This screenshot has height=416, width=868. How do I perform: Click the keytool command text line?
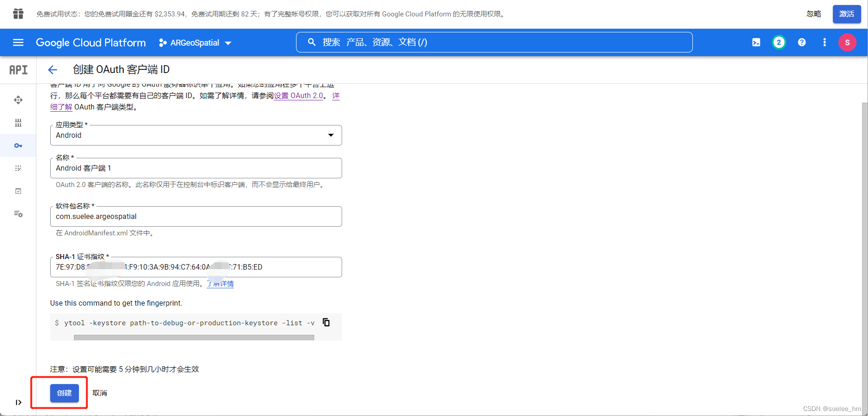pyautogui.click(x=189, y=323)
